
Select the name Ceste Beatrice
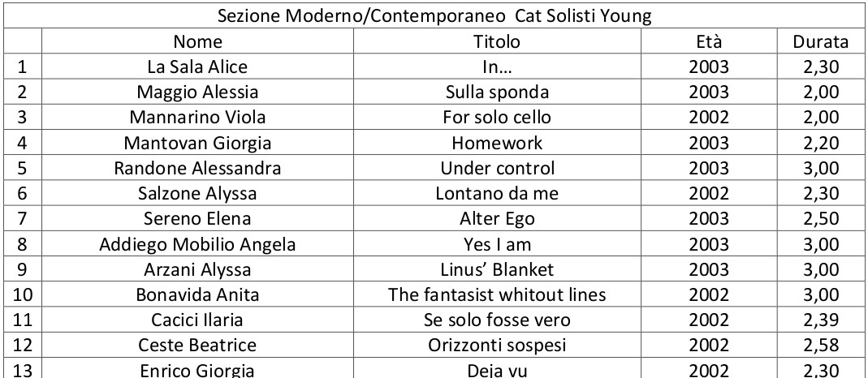pos(197,346)
